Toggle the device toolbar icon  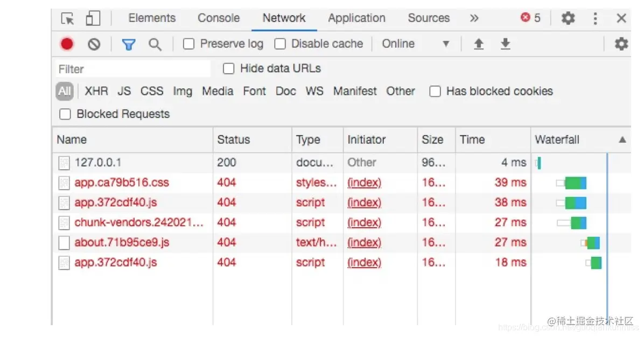click(93, 19)
